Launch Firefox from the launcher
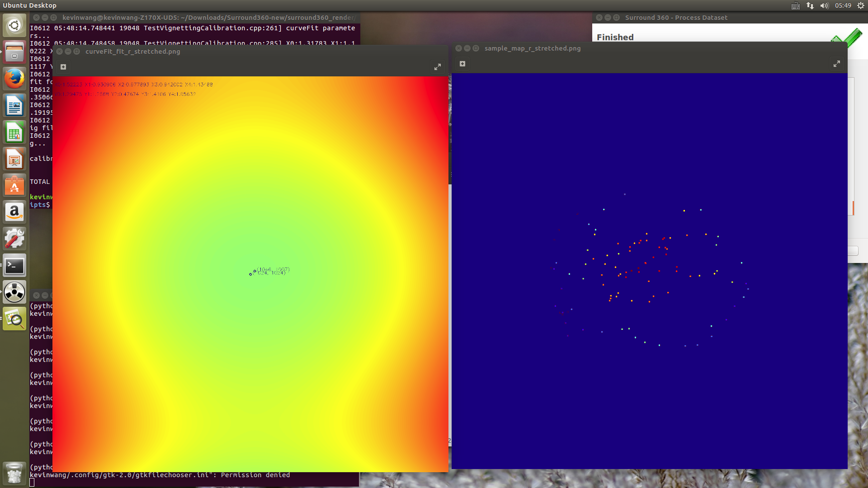Viewport: 868px width, 488px height. pos(14,78)
